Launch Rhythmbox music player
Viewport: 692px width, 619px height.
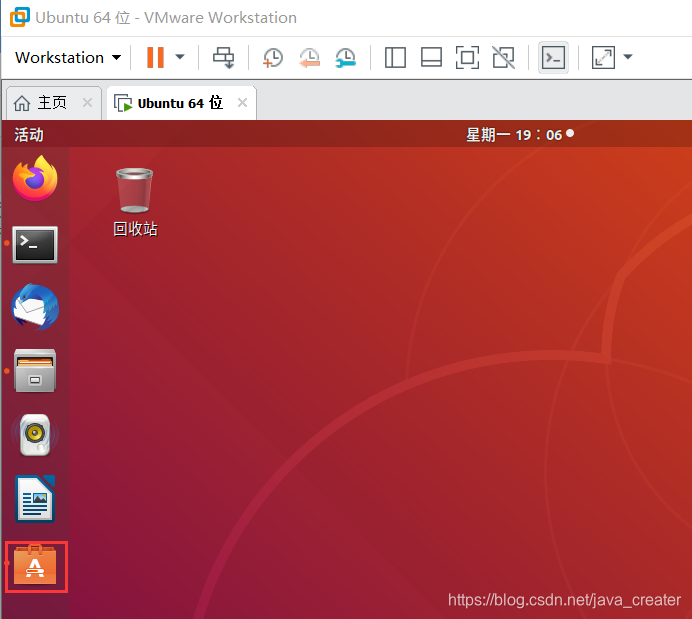click(35, 435)
